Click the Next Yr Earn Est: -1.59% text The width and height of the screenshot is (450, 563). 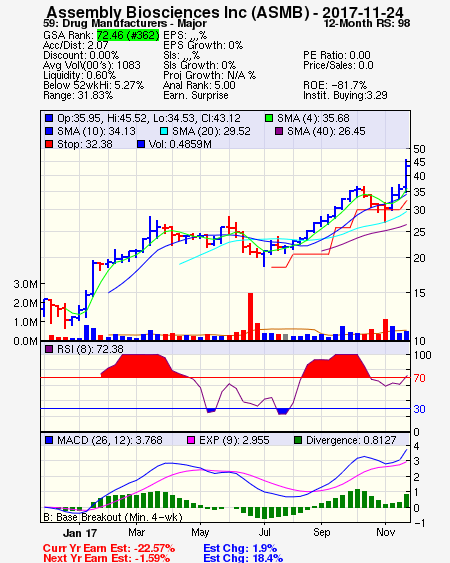(x=106, y=558)
